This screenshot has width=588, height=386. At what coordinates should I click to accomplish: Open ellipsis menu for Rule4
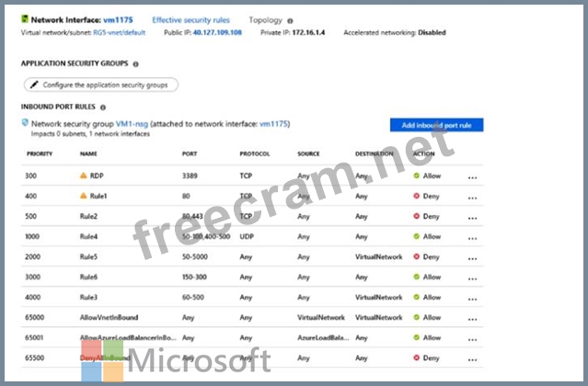click(x=472, y=238)
